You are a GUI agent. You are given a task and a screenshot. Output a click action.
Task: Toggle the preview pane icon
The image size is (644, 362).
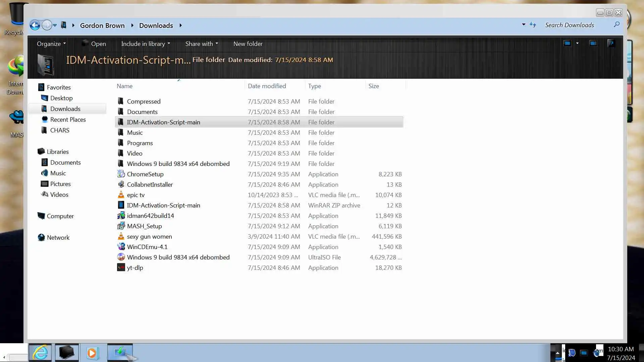pos(593,43)
